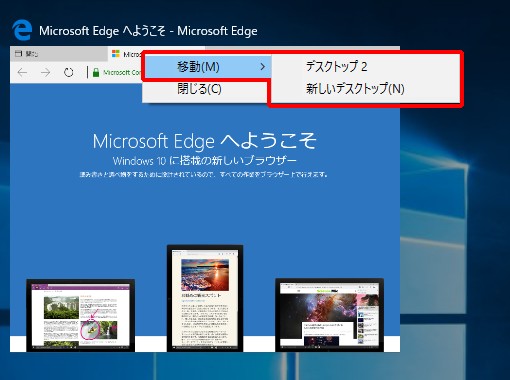The height and width of the screenshot is (380, 510).
Task: Select デスクトップ 2 in the submenu
Action: coord(336,66)
